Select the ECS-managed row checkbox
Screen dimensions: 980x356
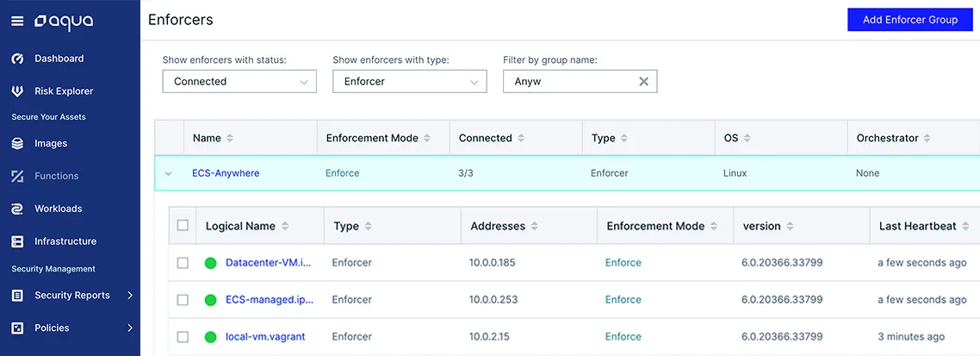(183, 300)
